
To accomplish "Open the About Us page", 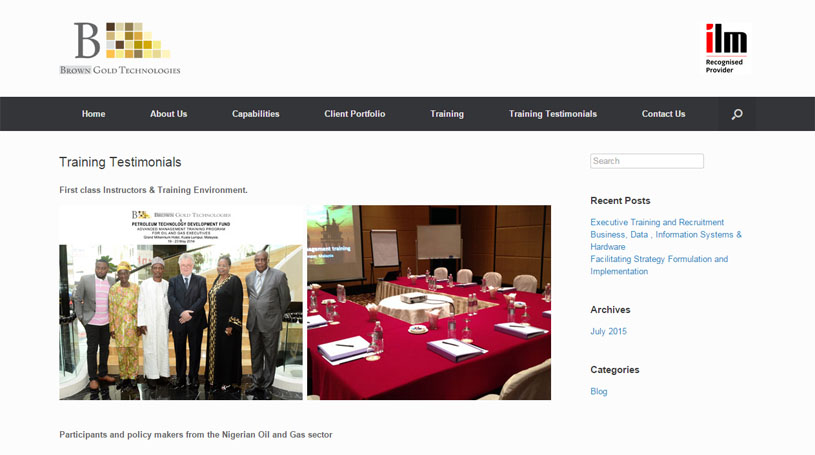I will click(168, 114).
